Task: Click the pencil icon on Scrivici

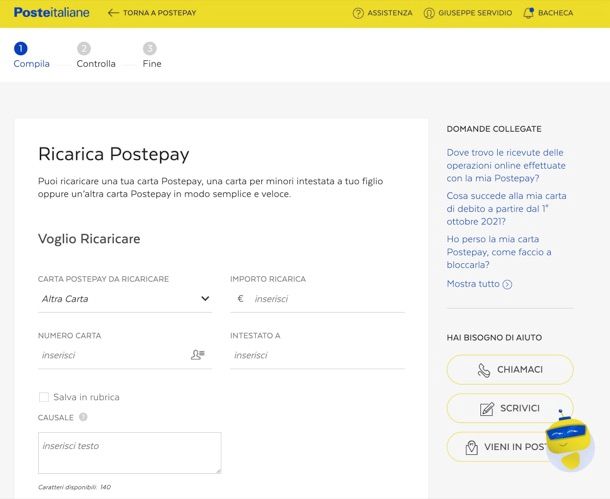Action: point(487,409)
